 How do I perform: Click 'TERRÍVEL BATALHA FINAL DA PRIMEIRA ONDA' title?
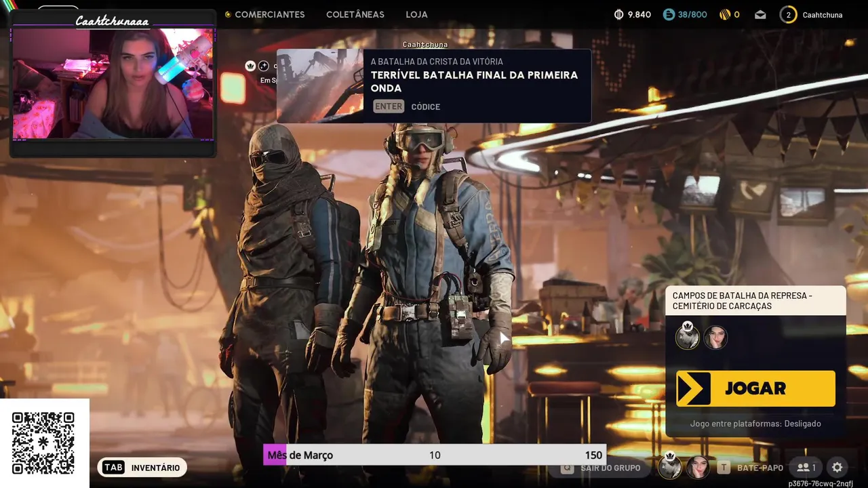click(x=474, y=81)
